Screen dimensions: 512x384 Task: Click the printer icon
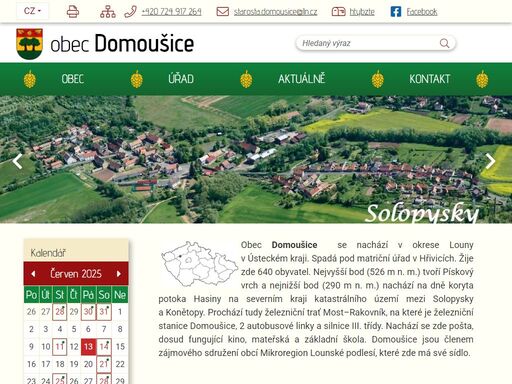(x=73, y=12)
